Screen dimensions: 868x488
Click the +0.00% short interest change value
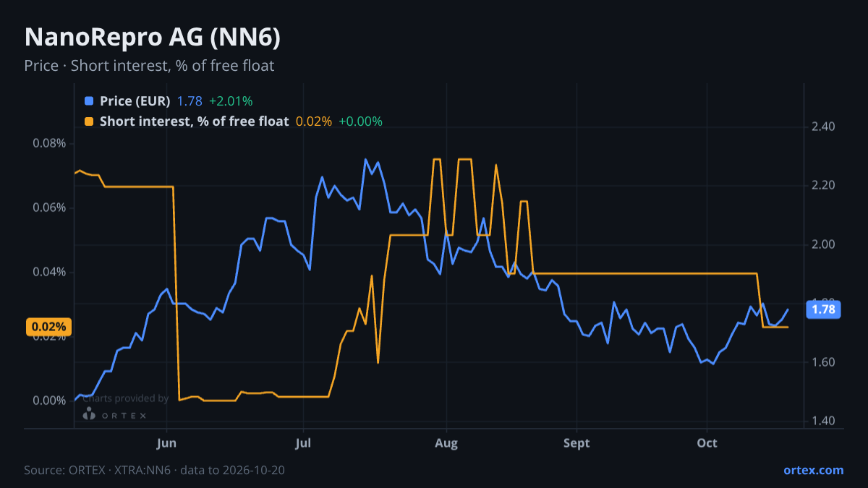[x=360, y=121]
